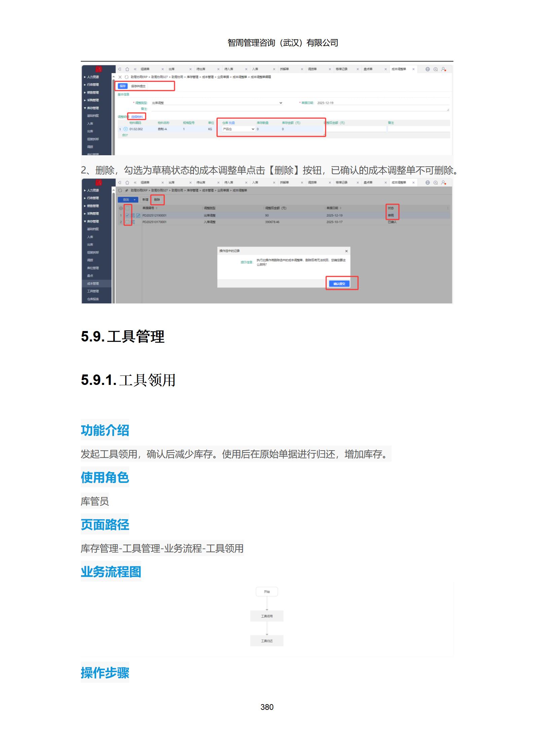Click the blue 确认提交 button in the dialog

coord(339,284)
